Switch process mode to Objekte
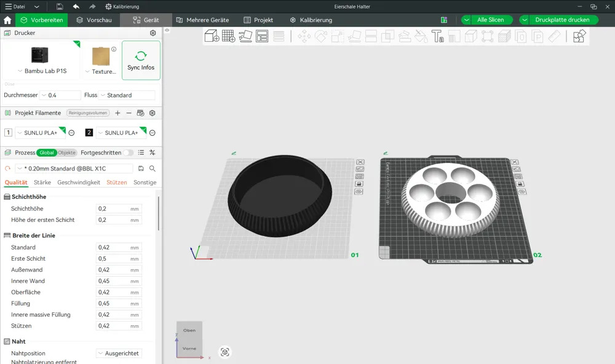 pyautogui.click(x=66, y=152)
